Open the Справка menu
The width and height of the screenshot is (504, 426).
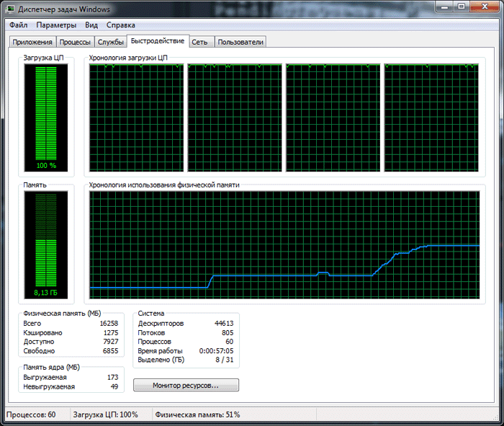pos(120,25)
